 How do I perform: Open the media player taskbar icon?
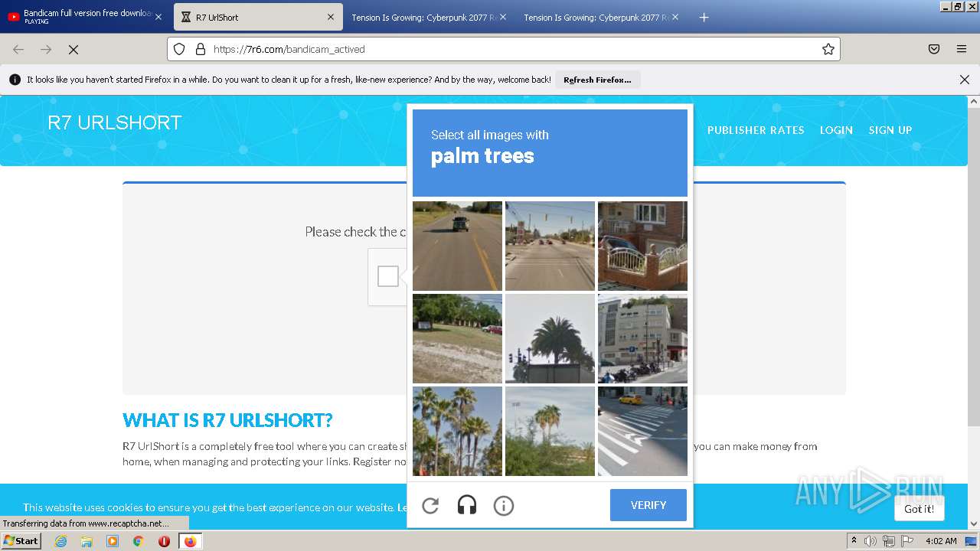pos(113,541)
